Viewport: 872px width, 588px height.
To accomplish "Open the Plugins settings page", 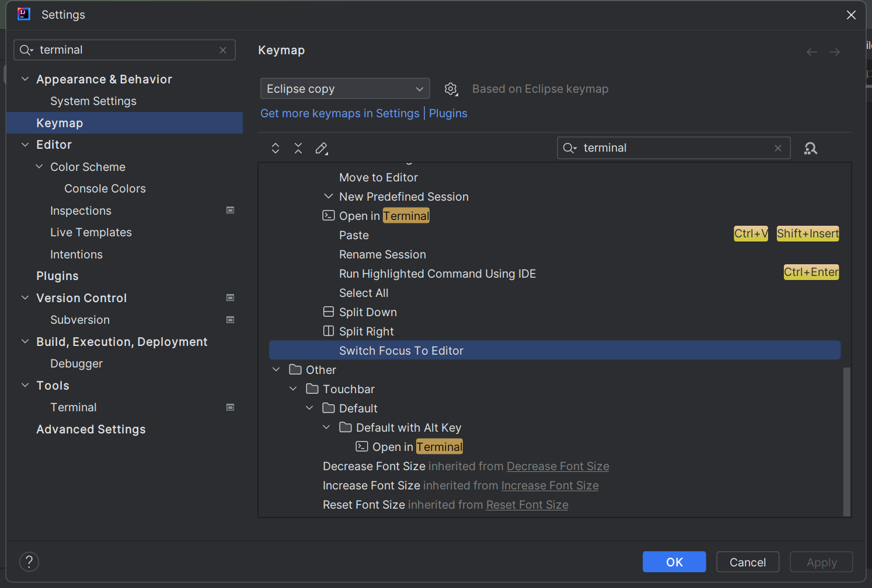I will click(57, 276).
